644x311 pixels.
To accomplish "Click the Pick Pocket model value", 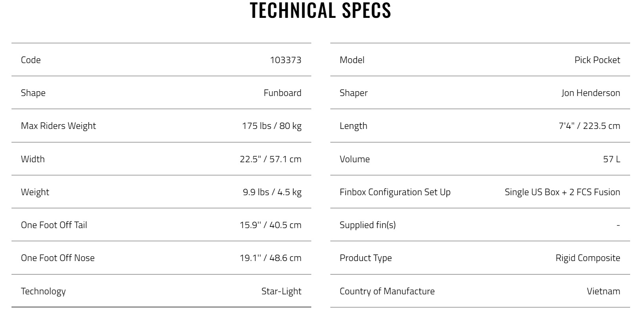I will (597, 60).
